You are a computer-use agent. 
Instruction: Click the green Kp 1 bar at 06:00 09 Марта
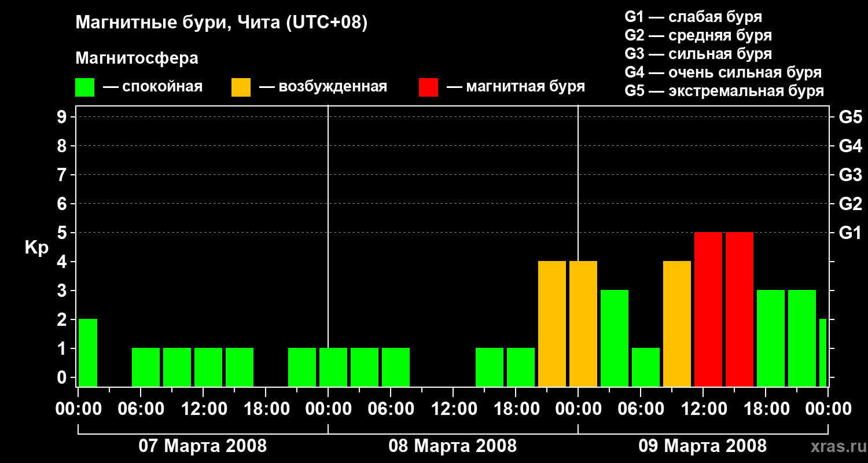tap(646, 367)
